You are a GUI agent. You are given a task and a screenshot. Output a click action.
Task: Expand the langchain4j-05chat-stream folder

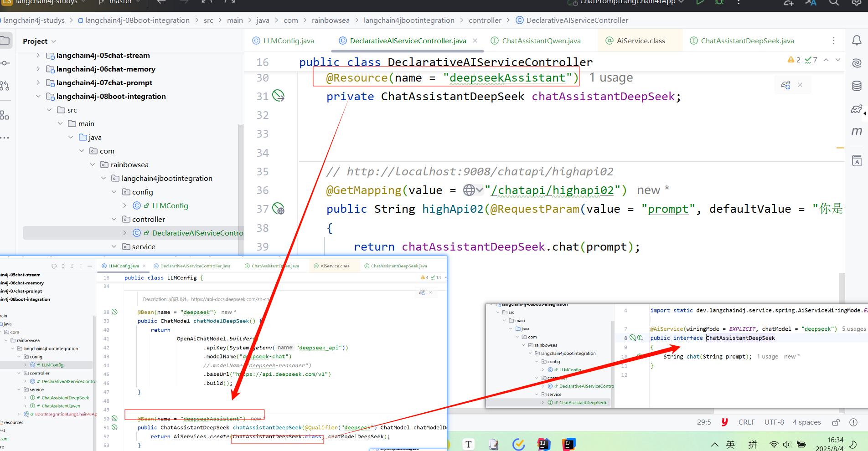tap(38, 55)
